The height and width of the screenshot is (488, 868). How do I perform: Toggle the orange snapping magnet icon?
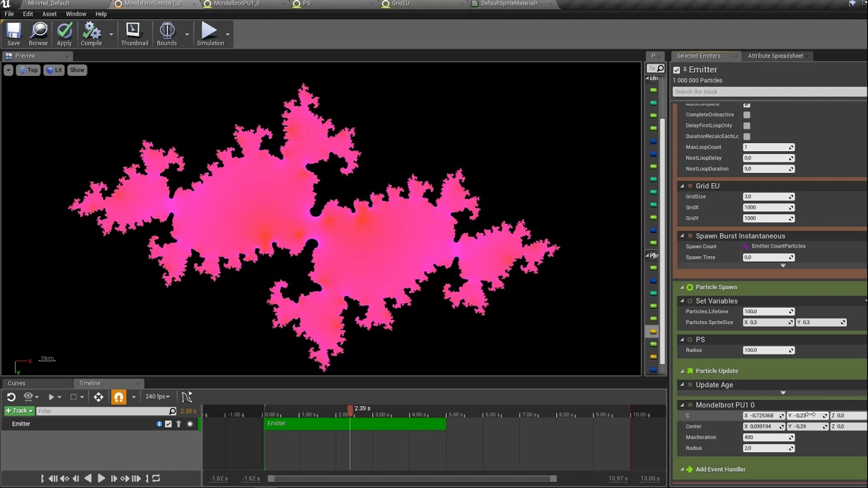(x=119, y=397)
